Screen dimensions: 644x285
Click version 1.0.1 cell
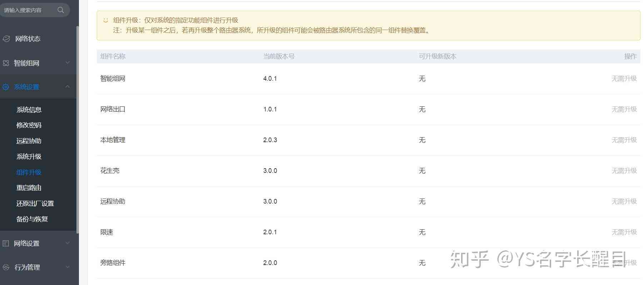270,109
